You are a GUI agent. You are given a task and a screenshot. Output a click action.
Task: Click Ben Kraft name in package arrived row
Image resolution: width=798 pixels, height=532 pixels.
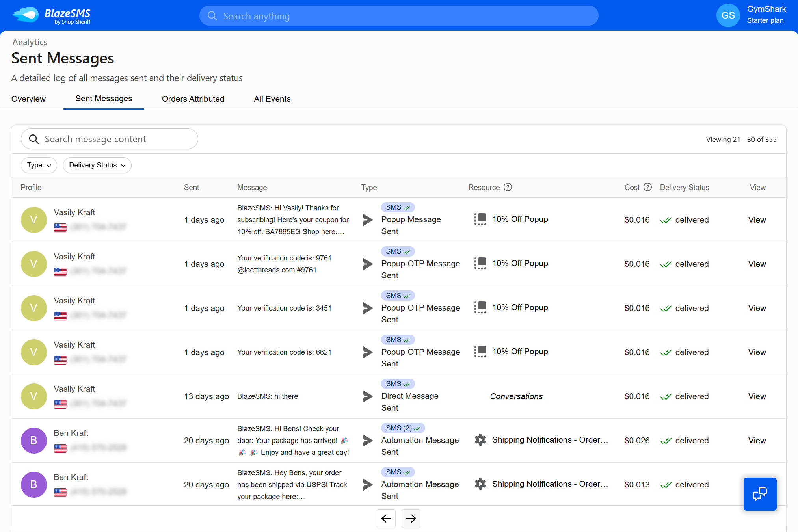click(x=71, y=433)
